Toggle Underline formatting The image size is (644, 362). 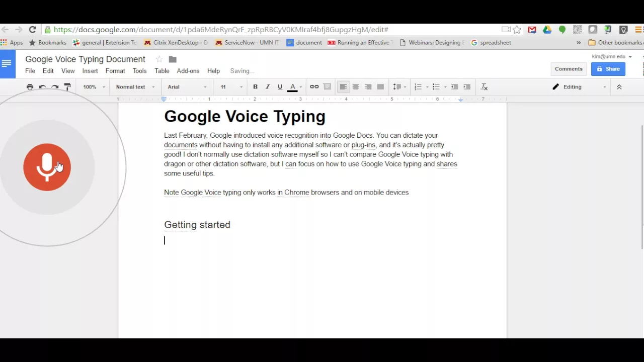tap(280, 87)
